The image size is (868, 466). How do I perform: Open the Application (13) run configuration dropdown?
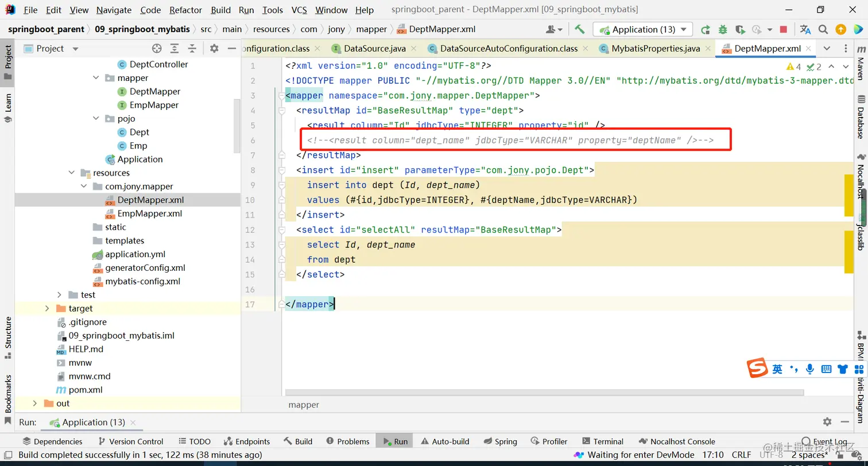click(643, 29)
